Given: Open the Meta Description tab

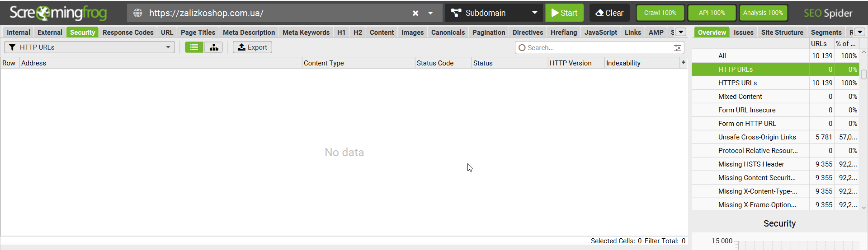Looking at the screenshot, I should 249,32.
